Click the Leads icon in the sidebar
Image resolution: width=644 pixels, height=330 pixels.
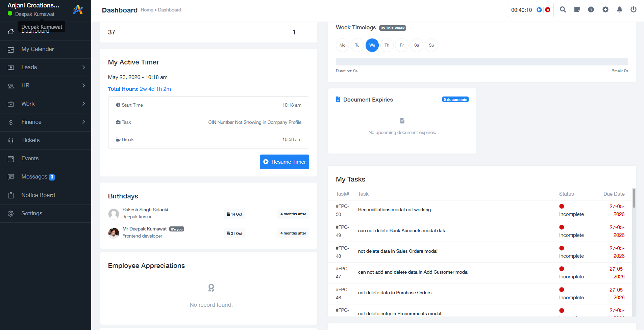coord(11,68)
